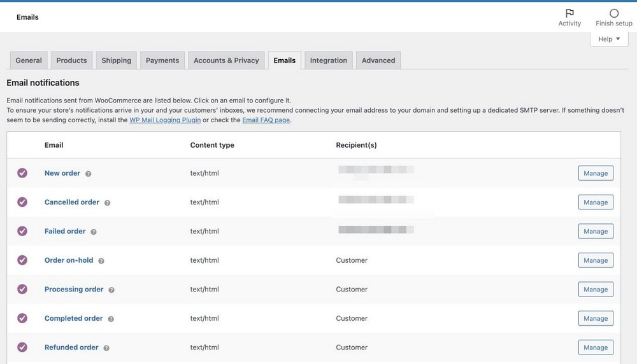This screenshot has height=364, width=637.
Task: Open the Payments tab
Action: (x=162, y=60)
